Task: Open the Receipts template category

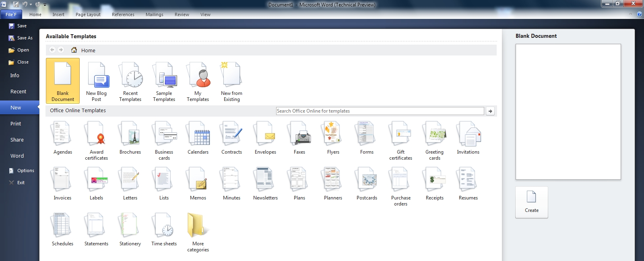Action: click(x=435, y=184)
